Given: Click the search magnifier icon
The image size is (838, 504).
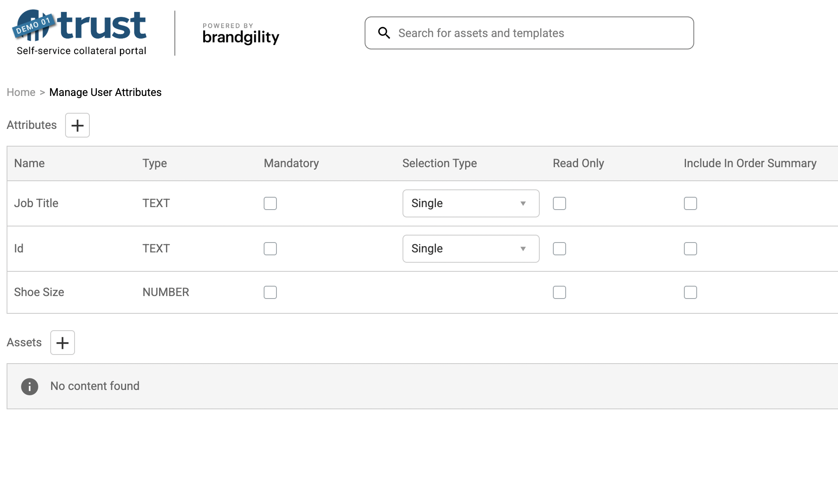Looking at the screenshot, I should (384, 33).
